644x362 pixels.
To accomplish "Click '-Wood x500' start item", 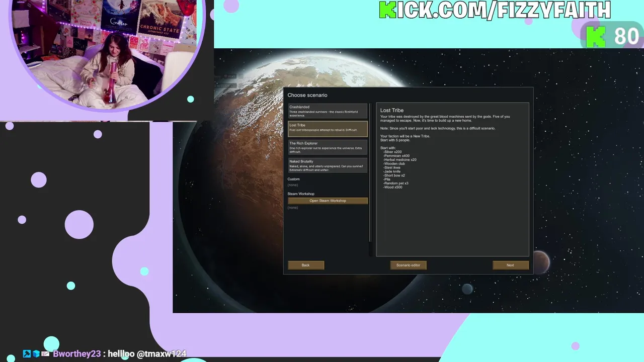I will click(x=393, y=187).
